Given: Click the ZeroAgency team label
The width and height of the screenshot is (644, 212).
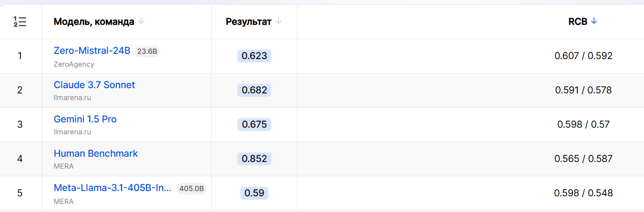Looking at the screenshot, I should (74, 64).
